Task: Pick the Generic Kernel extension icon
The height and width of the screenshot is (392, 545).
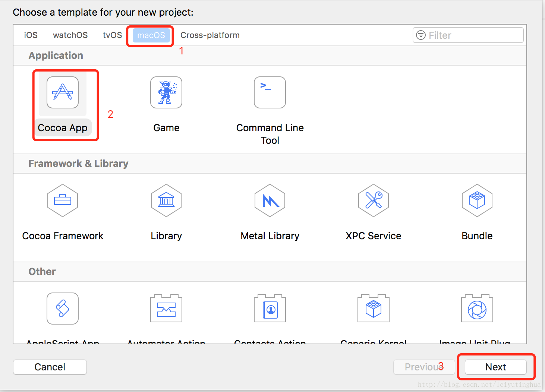Action: tap(374, 309)
